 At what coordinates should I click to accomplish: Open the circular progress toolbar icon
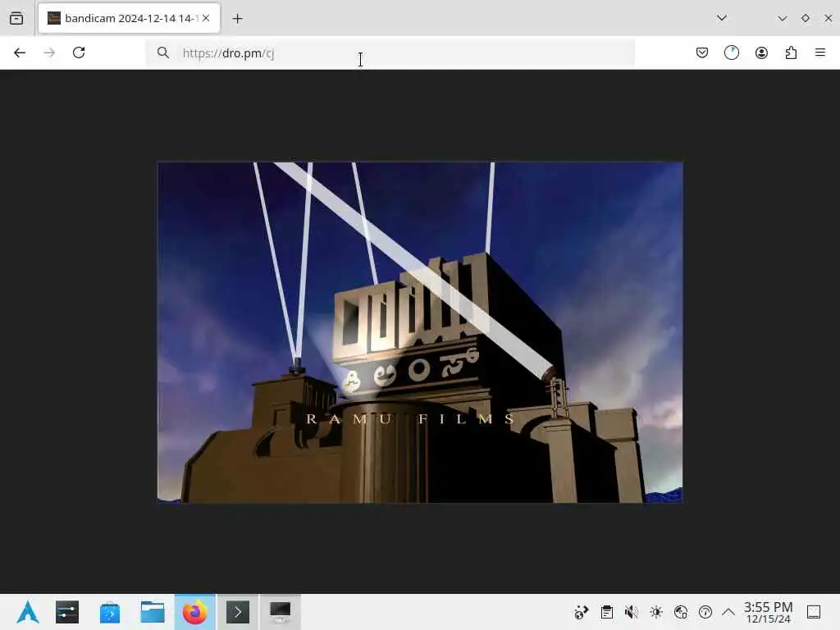732,52
